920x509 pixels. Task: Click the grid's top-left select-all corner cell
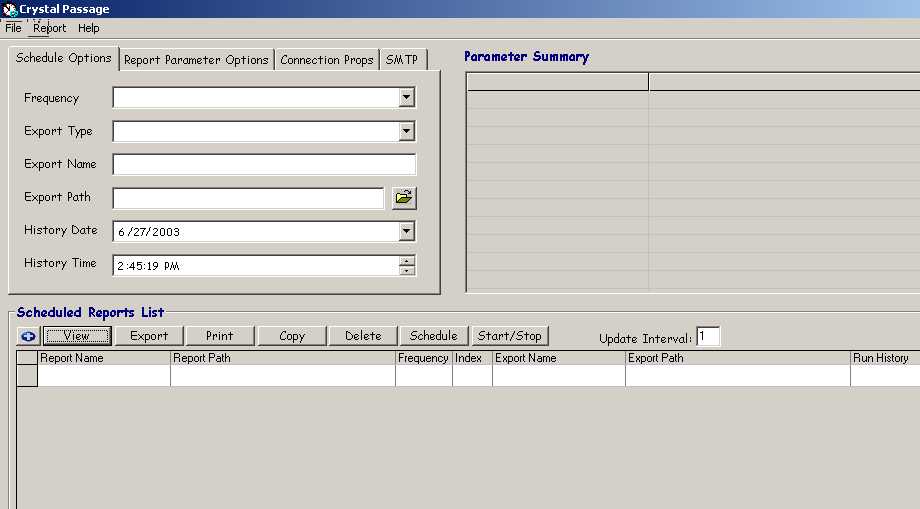coord(27,358)
